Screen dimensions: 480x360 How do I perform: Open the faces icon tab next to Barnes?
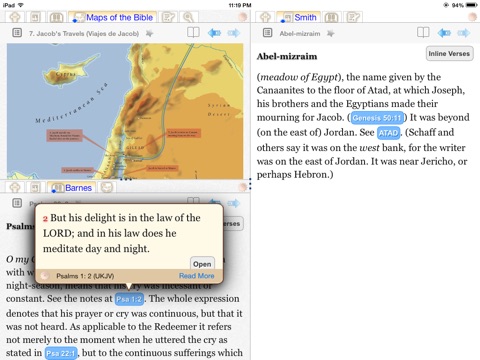[x=106, y=188]
